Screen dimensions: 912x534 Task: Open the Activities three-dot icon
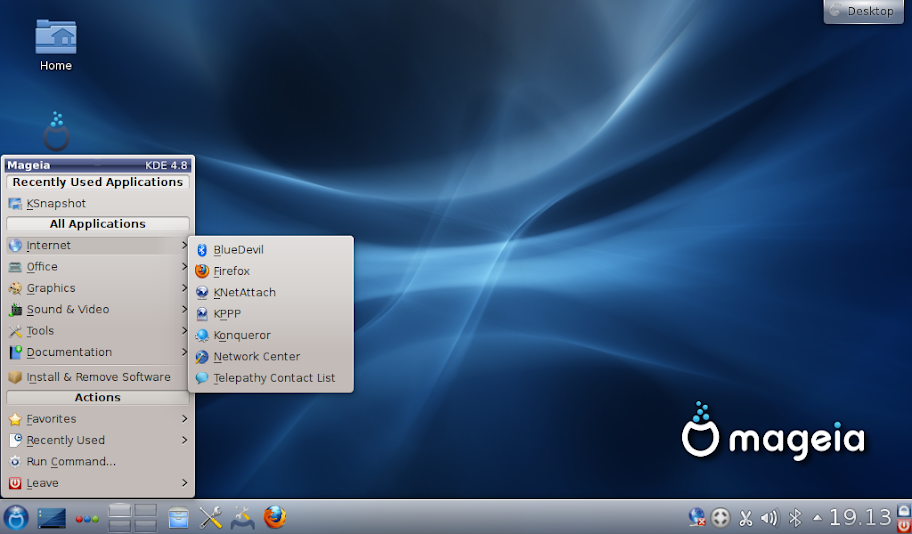click(x=87, y=518)
